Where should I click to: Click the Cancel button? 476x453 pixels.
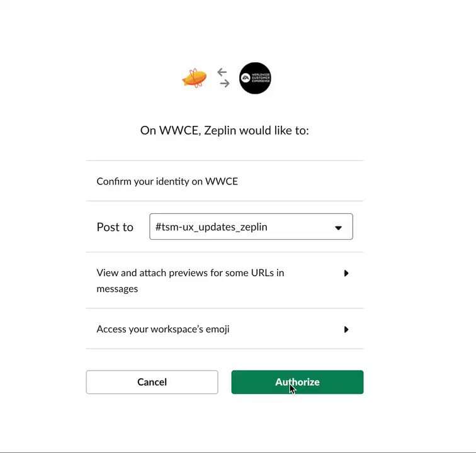(x=152, y=382)
